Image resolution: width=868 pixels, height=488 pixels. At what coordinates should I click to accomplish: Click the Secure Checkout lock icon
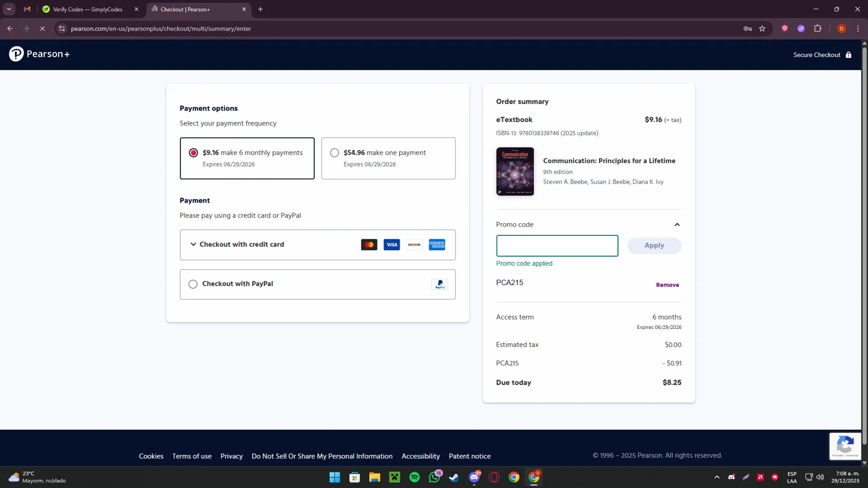848,55
